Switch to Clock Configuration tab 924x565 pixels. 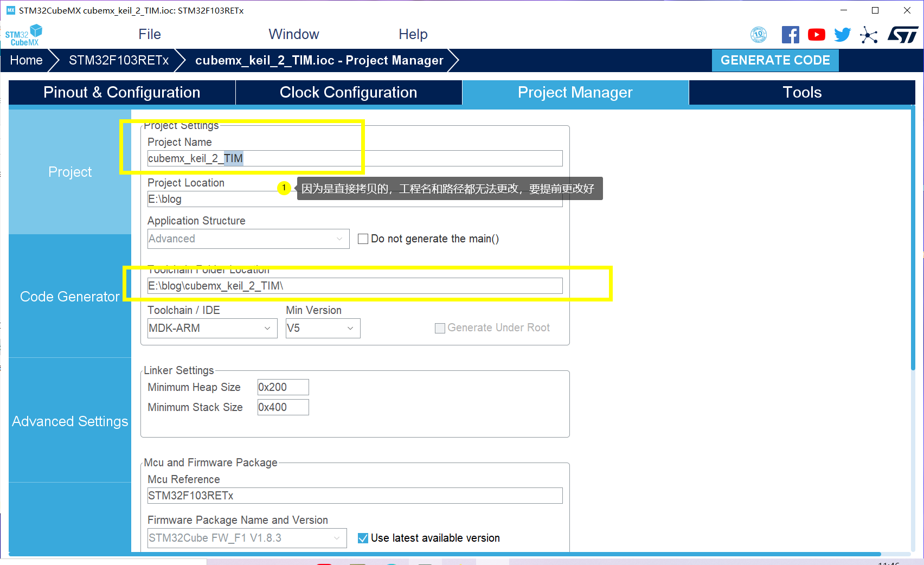pyautogui.click(x=349, y=92)
